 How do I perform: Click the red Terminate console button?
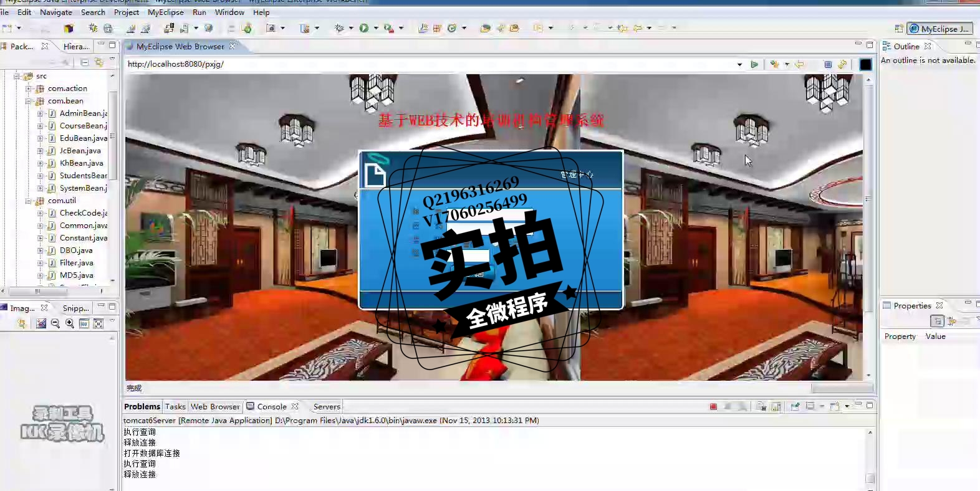713,406
